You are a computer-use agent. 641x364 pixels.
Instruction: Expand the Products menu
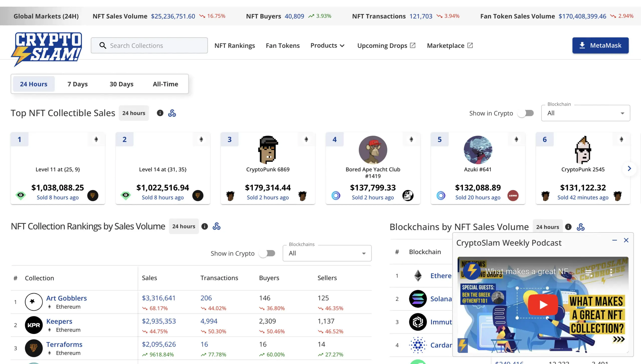click(x=327, y=46)
